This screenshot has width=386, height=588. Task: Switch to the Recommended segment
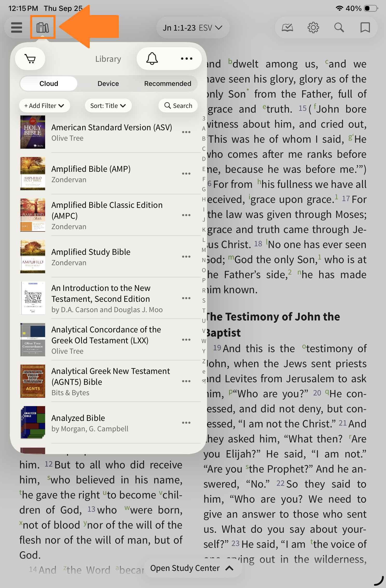[x=168, y=84]
